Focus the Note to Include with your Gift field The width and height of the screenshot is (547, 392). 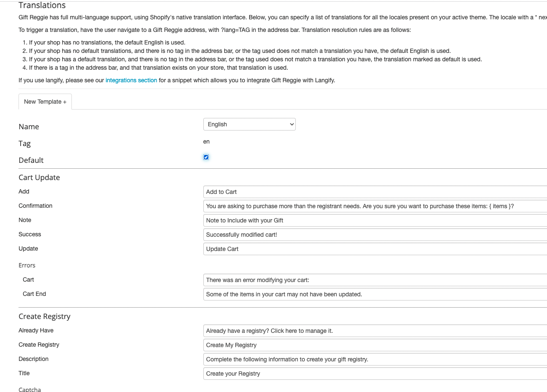tap(375, 220)
